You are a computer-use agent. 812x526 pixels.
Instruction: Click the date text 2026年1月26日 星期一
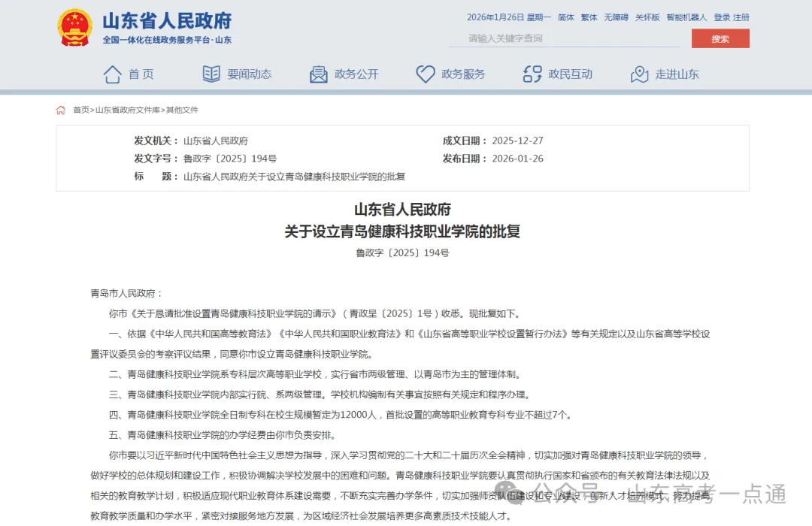pyautogui.click(x=508, y=17)
